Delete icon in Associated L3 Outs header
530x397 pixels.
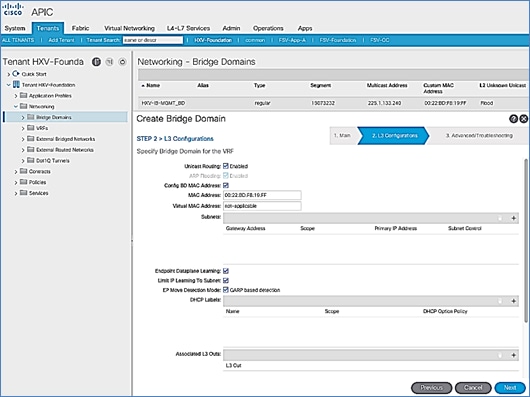(500, 355)
